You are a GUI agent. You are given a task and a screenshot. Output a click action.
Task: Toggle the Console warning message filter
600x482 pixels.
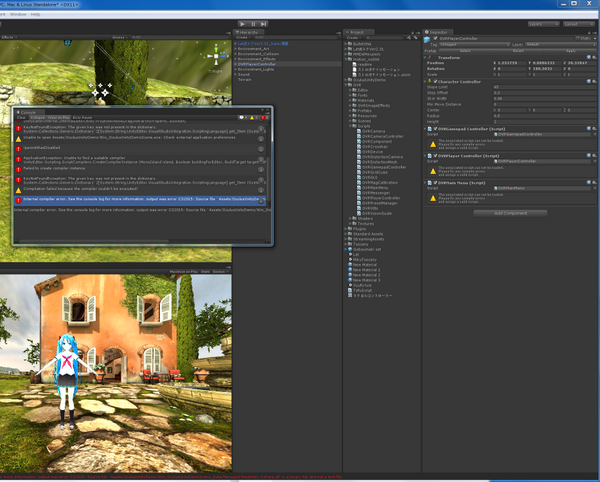(253, 117)
